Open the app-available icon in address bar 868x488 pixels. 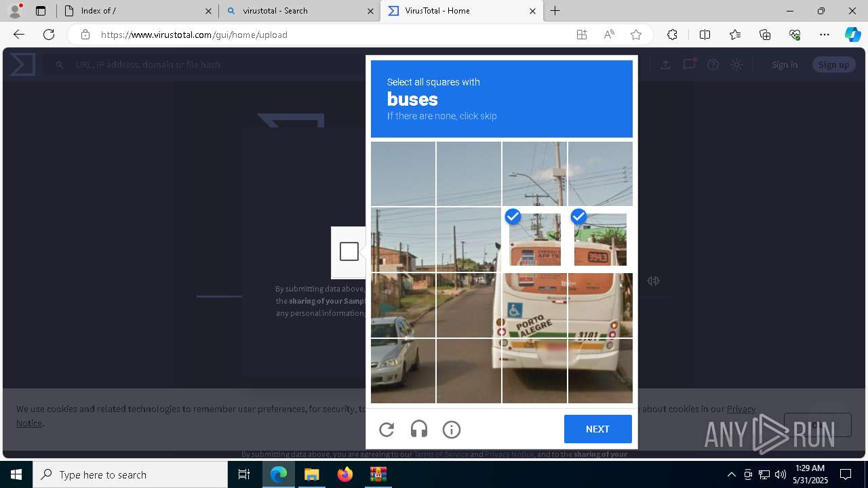tap(582, 35)
